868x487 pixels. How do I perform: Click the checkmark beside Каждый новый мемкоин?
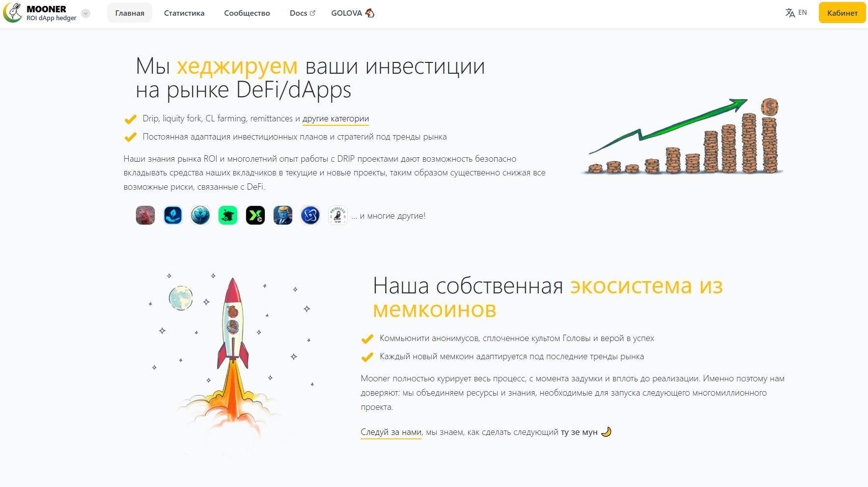[x=367, y=357]
